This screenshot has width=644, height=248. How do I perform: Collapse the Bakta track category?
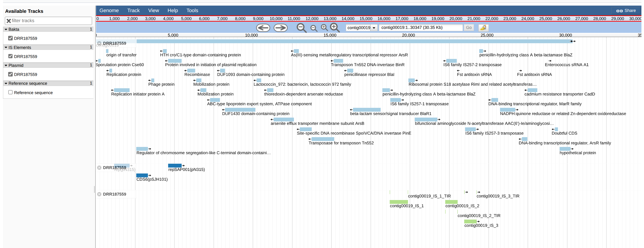click(x=6, y=29)
